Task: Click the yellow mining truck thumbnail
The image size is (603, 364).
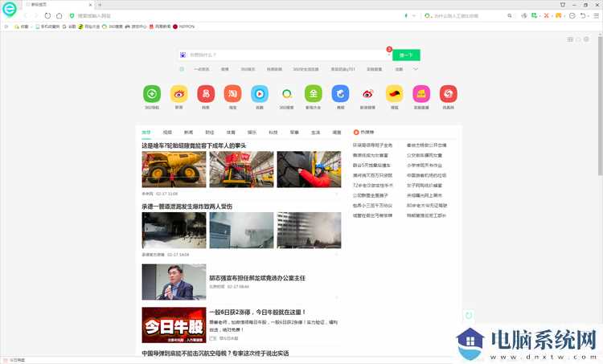Action: pos(174,169)
